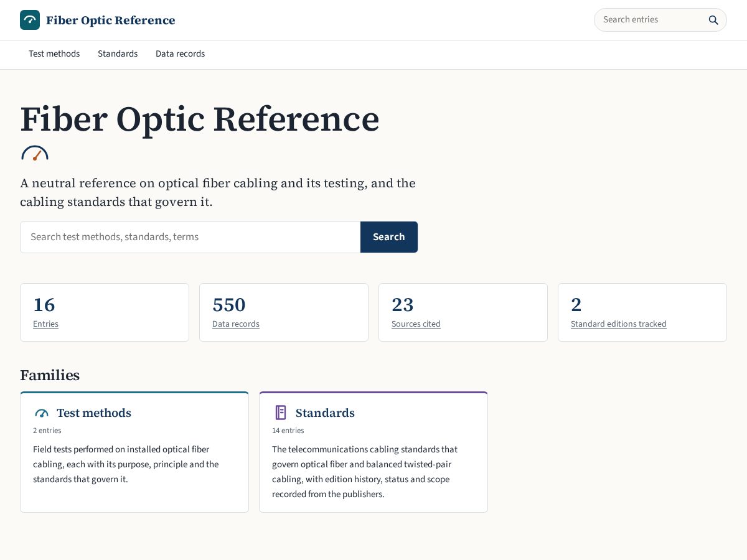
Task: Click the number 2 stat
Action: point(576,305)
